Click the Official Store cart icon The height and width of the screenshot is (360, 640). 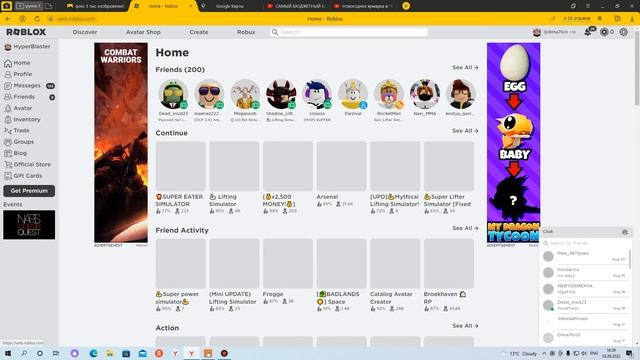[8, 164]
